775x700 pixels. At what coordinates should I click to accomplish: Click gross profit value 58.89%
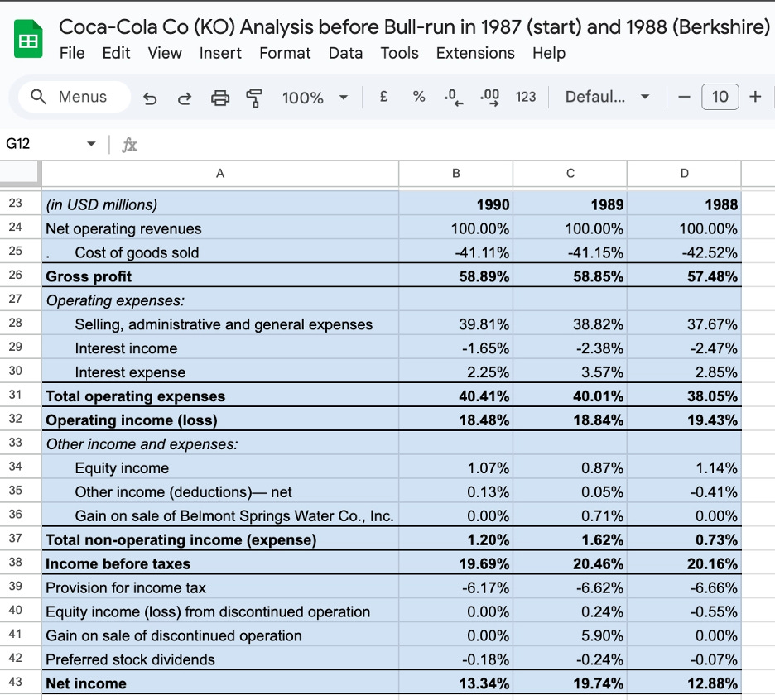pyautogui.click(x=455, y=276)
